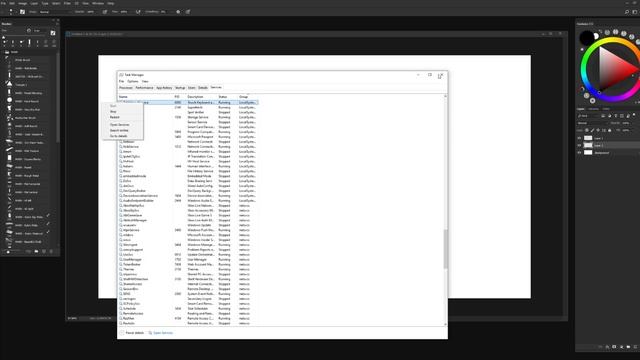
Task: Toggle the brush settings panel icon in options bar
Action: [22, 12]
